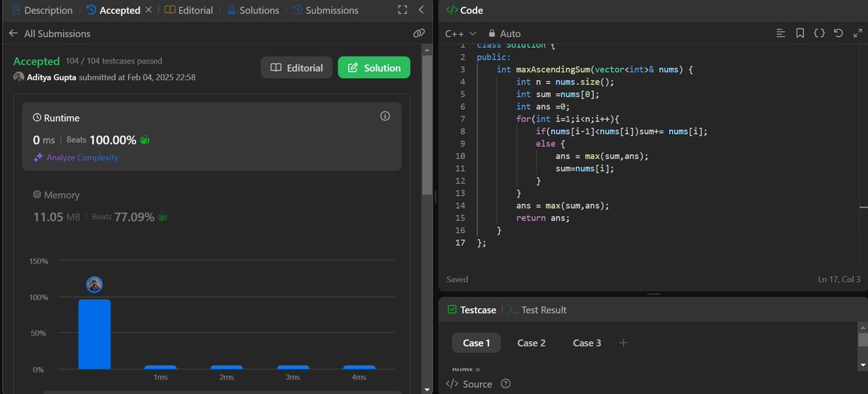This screenshot has height=394, width=868.
Task: Open the Submissions tab
Action: click(325, 10)
